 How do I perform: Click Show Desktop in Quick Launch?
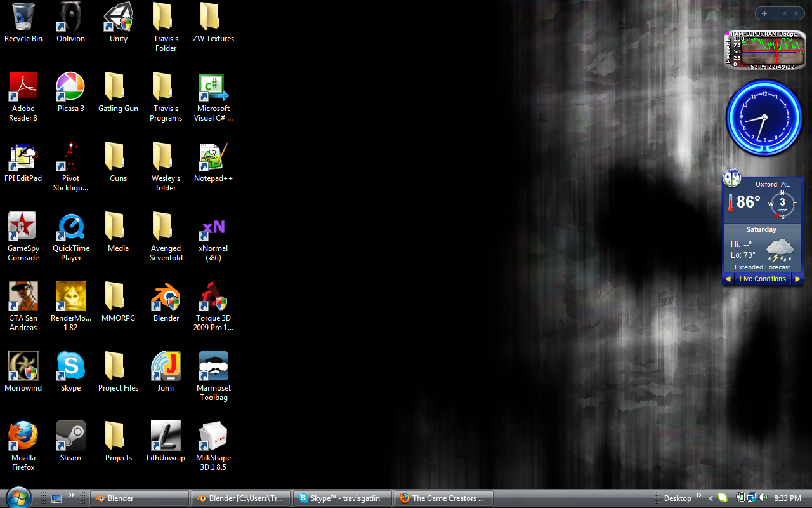[x=56, y=498]
